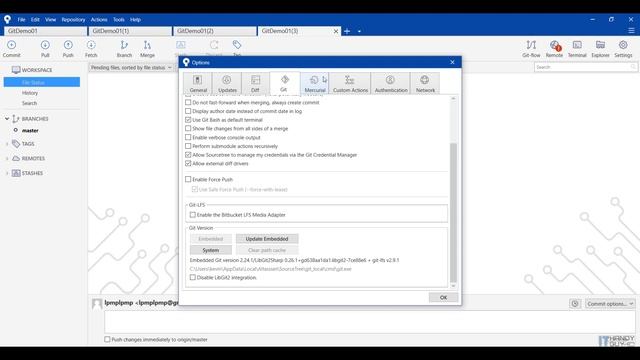Viewport: 640px width, 360px height.
Task: Open the Tools menu
Action: click(x=119, y=20)
